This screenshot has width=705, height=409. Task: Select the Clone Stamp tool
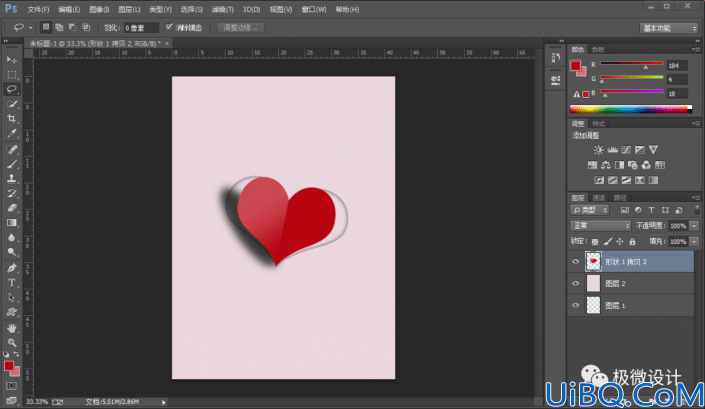(x=12, y=178)
